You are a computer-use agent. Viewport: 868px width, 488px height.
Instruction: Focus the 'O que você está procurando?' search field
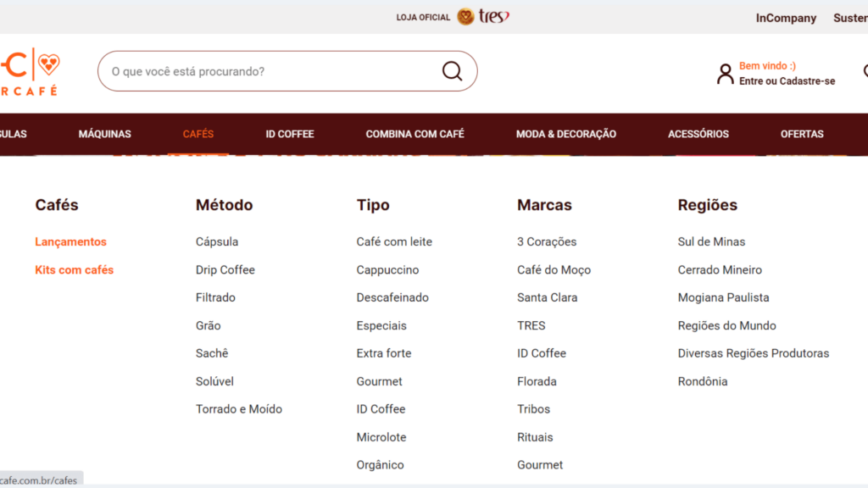pos(287,71)
